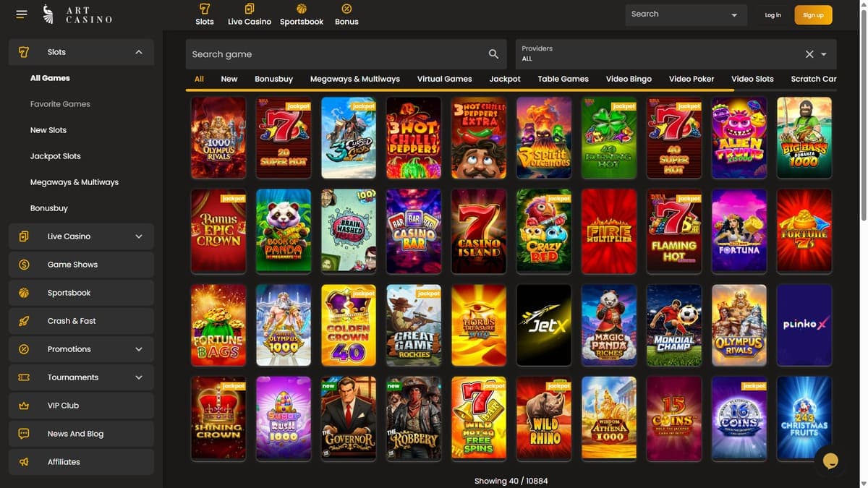This screenshot has height=488, width=868.
Task: Click the Slots icon in top navigation
Action: tap(205, 9)
